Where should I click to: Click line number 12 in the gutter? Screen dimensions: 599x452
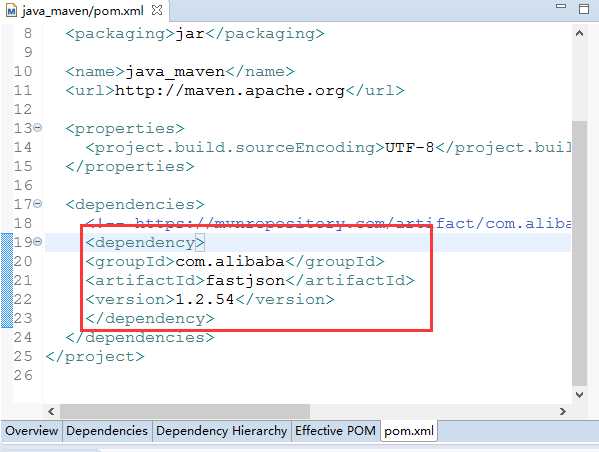click(x=23, y=110)
